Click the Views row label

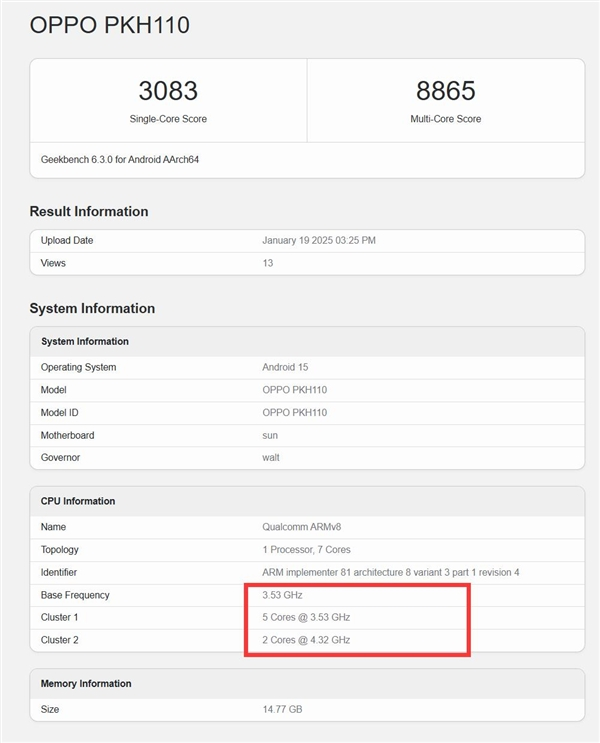click(x=53, y=263)
